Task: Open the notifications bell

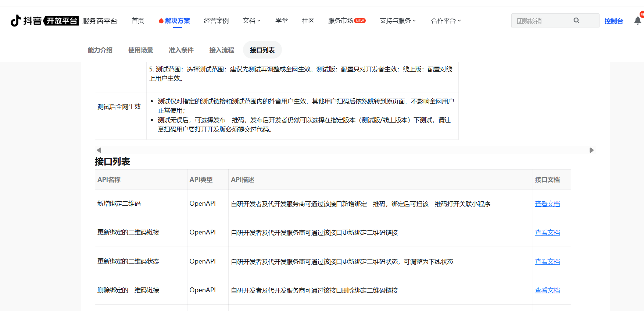Action: coord(638,21)
